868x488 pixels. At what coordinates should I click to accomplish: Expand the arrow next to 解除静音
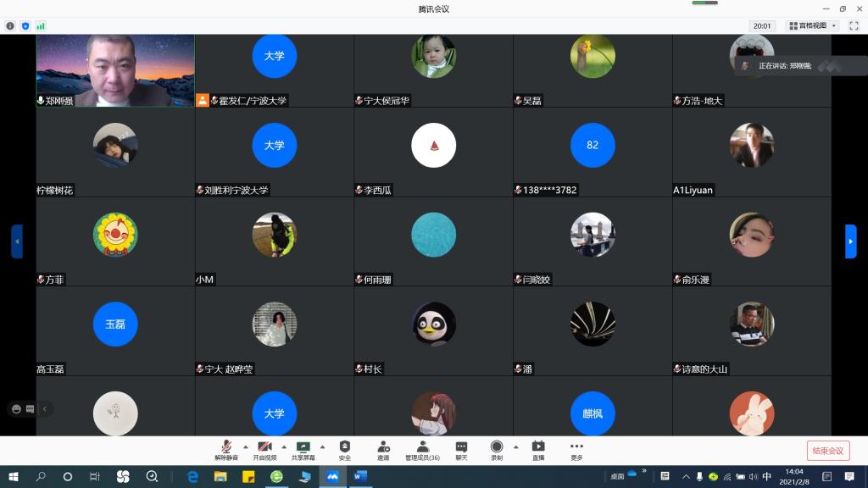point(246,446)
